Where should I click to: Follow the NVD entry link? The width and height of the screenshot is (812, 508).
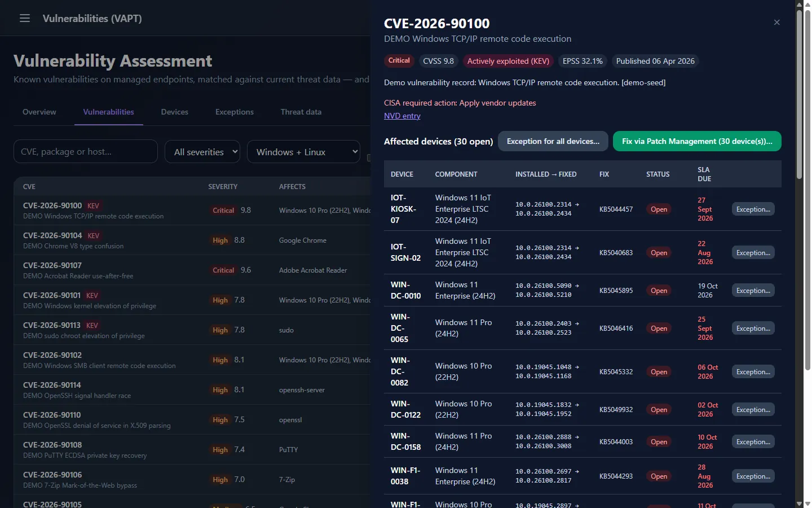pos(402,116)
